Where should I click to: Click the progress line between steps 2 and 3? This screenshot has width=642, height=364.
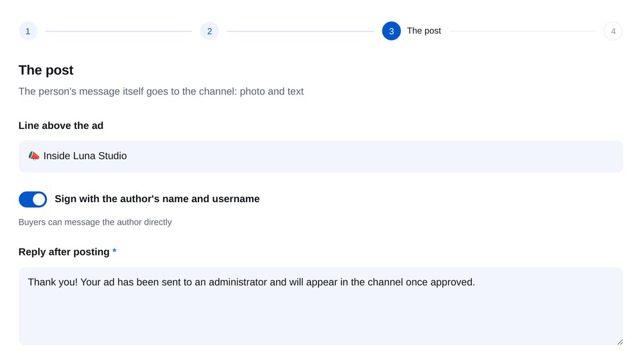click(x=300, y=31)
